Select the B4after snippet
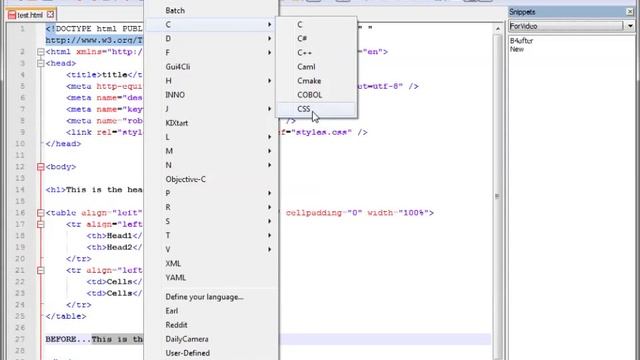The height and width of the screenshot is (360, 640). tap(521, 41)
